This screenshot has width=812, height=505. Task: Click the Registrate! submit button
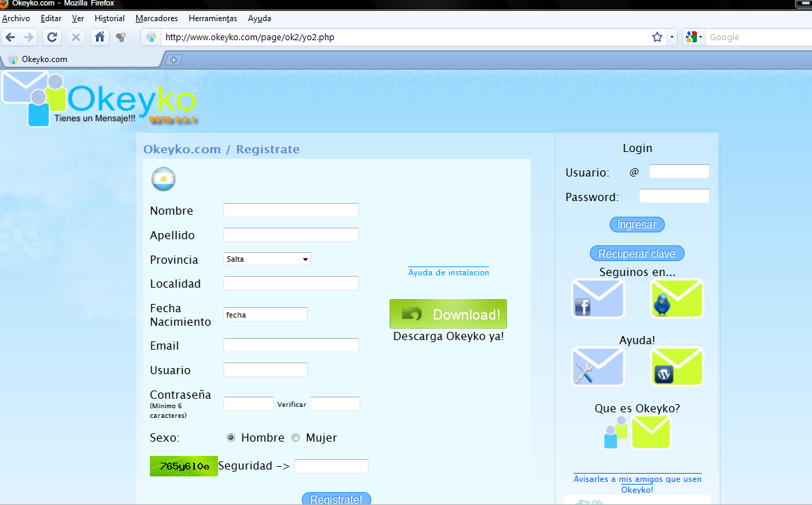(x=336, y=499)
